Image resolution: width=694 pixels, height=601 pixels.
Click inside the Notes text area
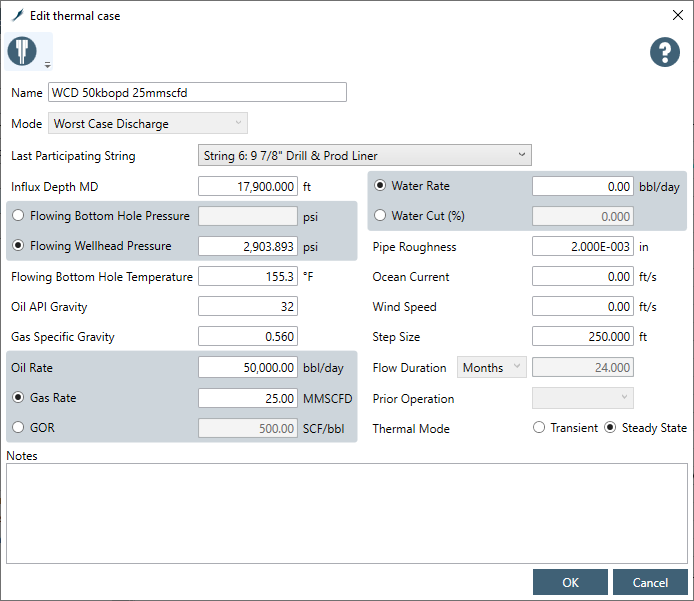point(347,513)
